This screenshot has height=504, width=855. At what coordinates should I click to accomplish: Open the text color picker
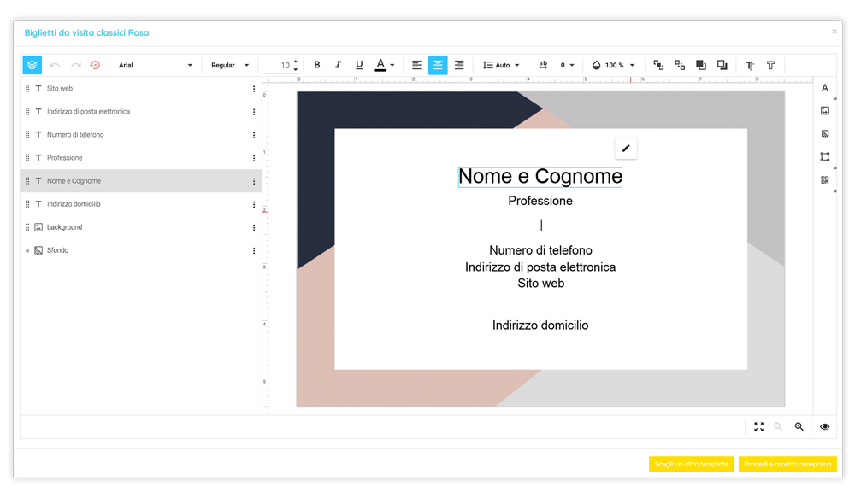click(385, 65)
